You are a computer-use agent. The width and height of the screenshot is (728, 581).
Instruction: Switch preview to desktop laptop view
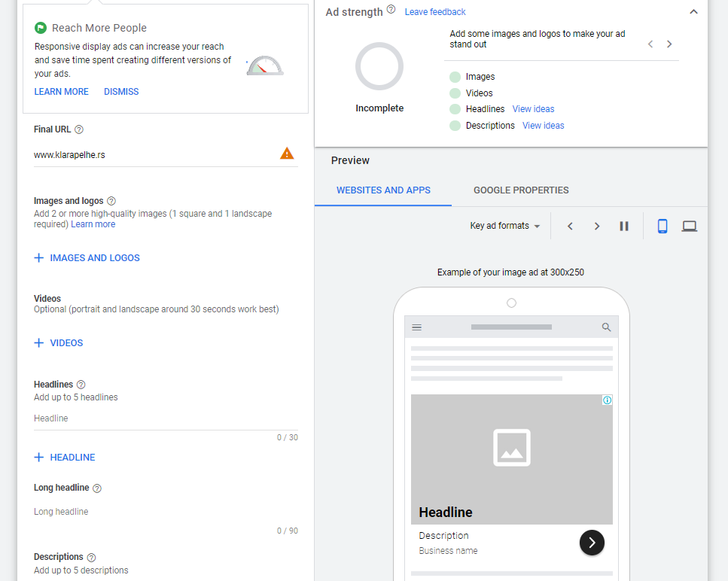click(689, 226)
